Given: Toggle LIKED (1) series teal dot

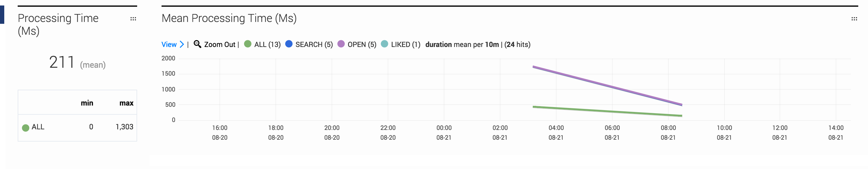Looking at the screenshot, I should 384,44.
